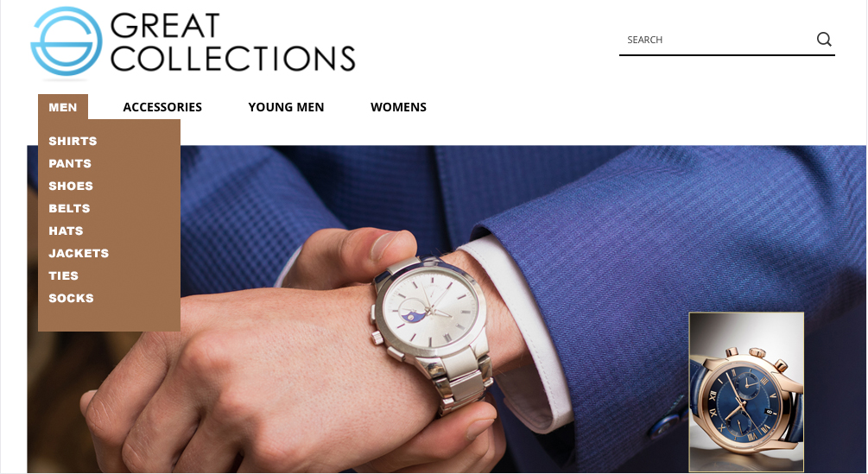The width and height of the screenshot is (868, 474).
Task: Expand the Accessories menu
Action: (x=162, y=107)
